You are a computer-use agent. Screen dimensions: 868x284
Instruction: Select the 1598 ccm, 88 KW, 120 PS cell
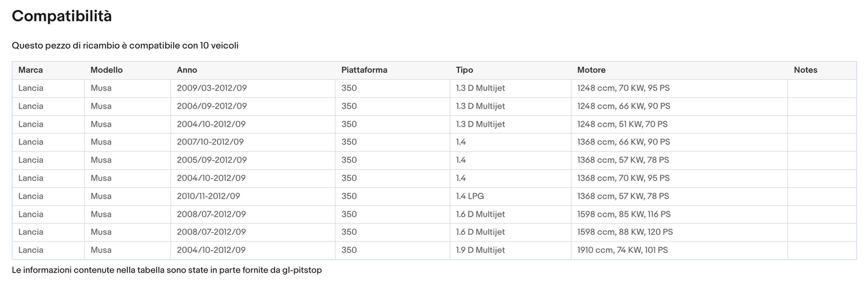(x=625, y=232)
